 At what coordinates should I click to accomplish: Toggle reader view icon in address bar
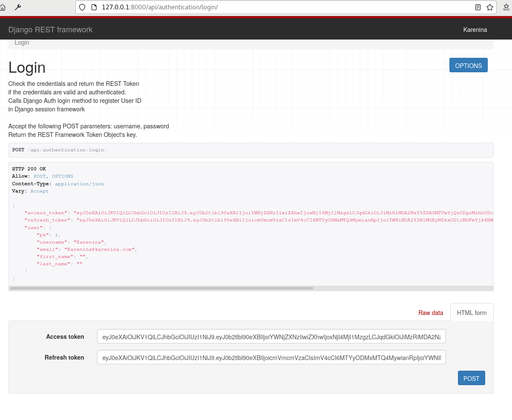pos(478,7)
